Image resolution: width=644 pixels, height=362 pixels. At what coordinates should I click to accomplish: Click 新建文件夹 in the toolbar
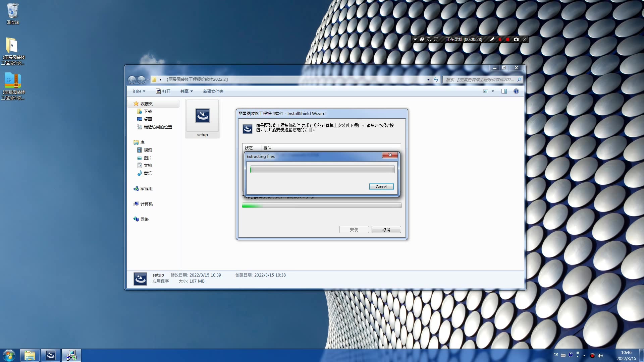point(213,91)
